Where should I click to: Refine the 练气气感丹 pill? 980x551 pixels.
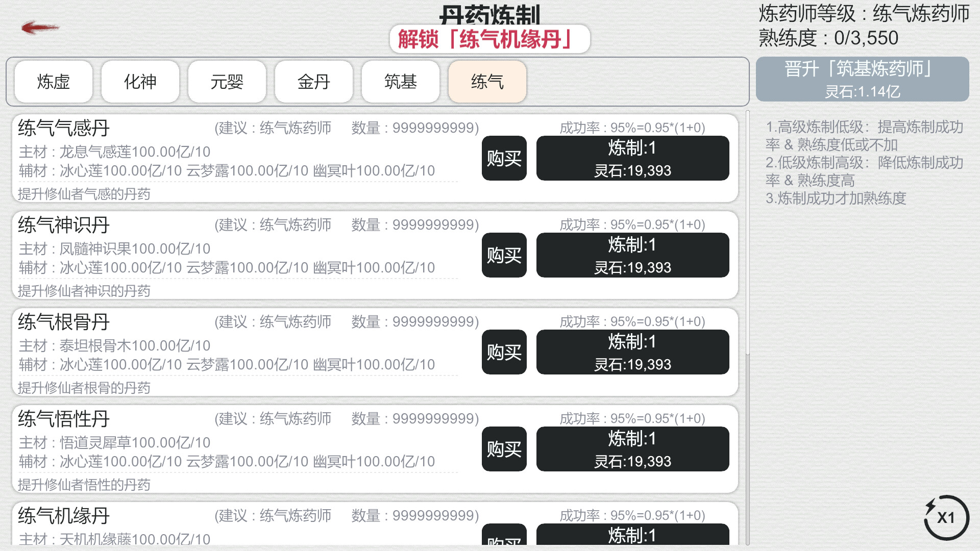pyautogui.click(x=632, y=158)
